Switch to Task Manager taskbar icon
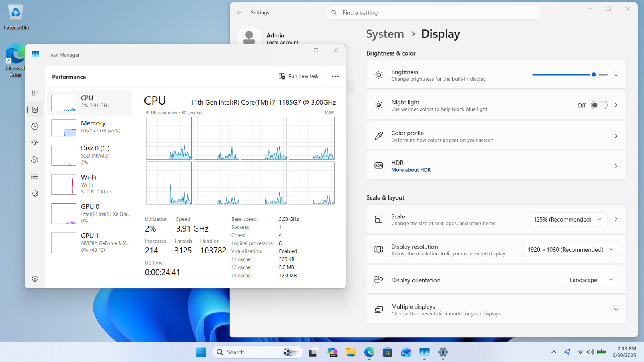This screenshot has width=644, height=362. pyautogui.click(x=425, y=352)
